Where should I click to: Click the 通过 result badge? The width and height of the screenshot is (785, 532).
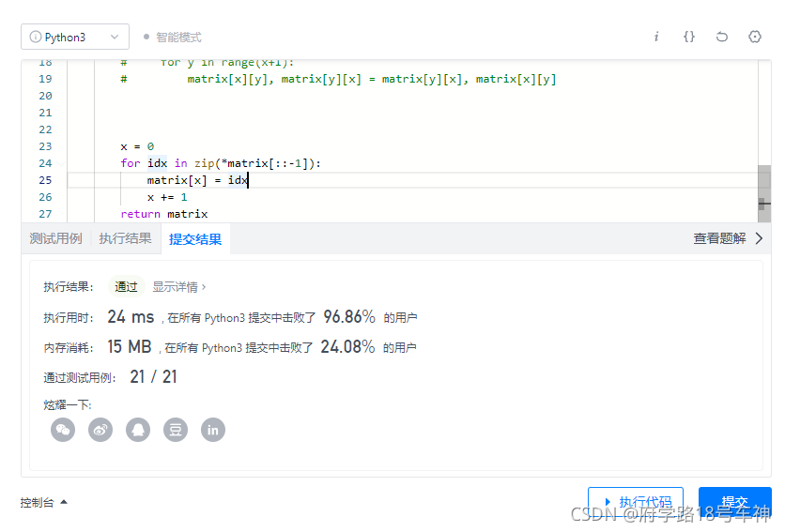click(126, 287)
